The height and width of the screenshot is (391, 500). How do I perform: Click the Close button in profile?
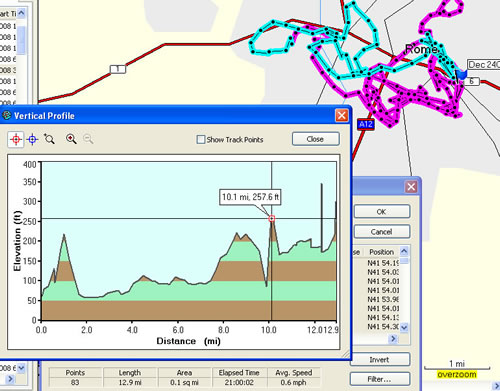[316, 139]
